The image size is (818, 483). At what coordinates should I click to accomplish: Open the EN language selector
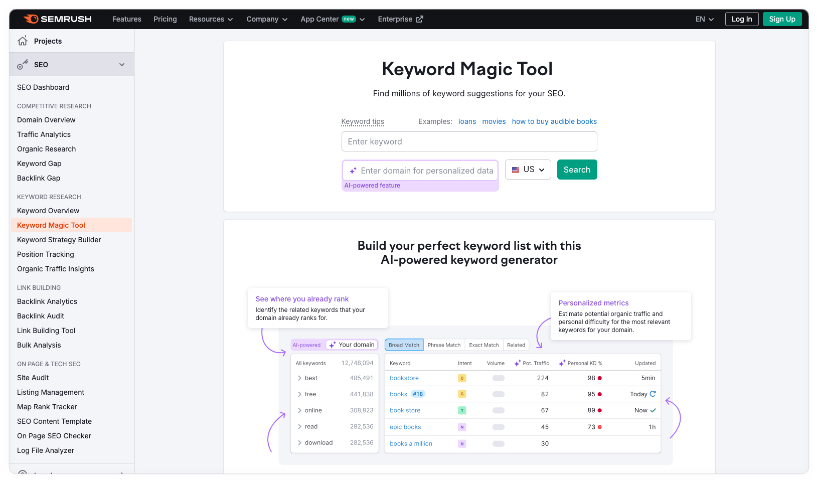[704, 19]
